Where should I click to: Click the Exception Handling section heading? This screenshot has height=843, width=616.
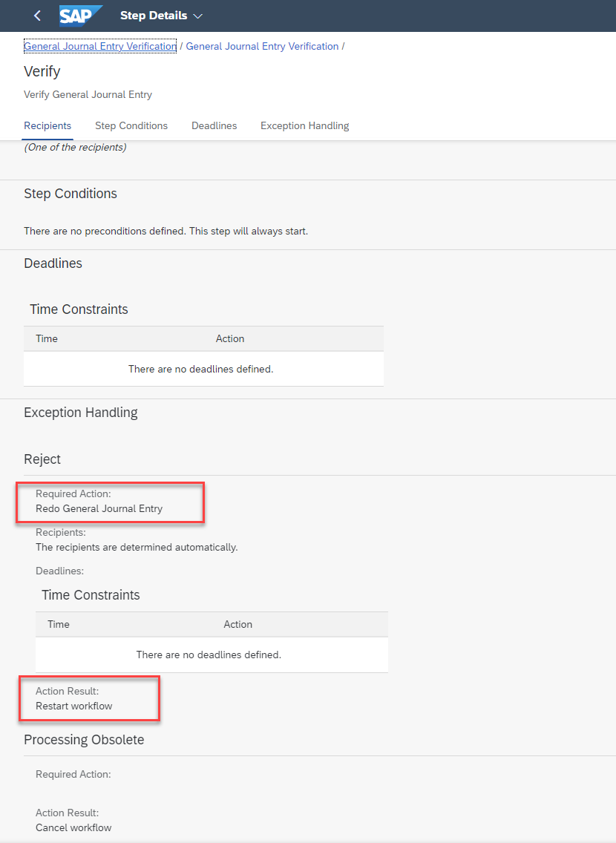81,413
